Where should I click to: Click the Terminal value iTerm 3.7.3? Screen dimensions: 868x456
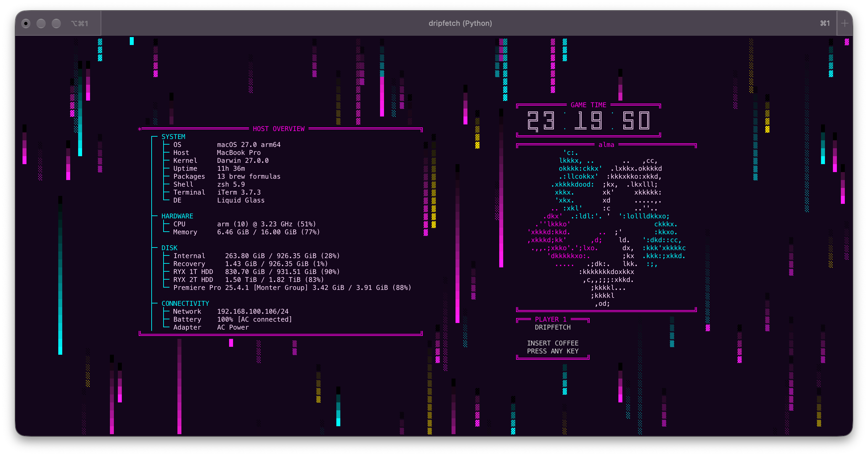click(239, 192)
